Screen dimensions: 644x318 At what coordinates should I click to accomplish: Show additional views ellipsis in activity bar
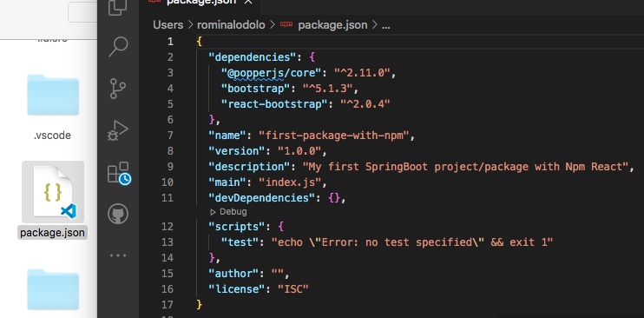pyautogui.click(x=118, y=255)
